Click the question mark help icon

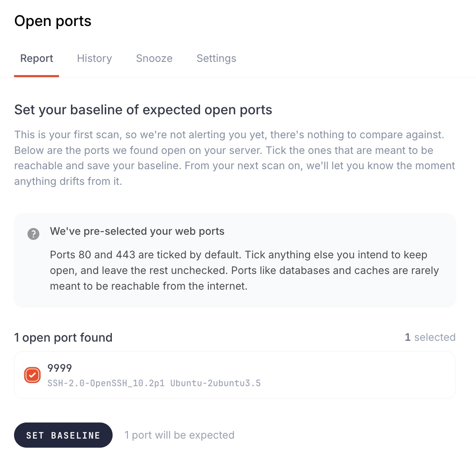pyautogui.click(x=33, y=234)
